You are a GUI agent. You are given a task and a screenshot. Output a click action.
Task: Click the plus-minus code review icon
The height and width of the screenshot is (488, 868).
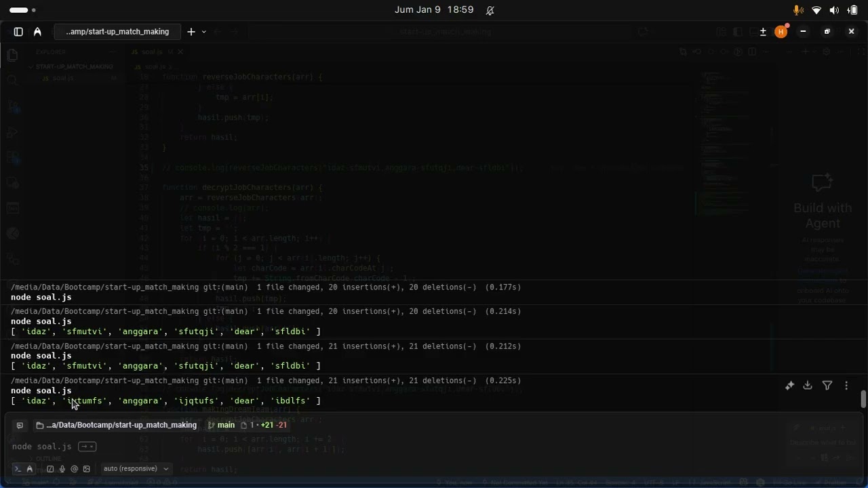(763, 32)
